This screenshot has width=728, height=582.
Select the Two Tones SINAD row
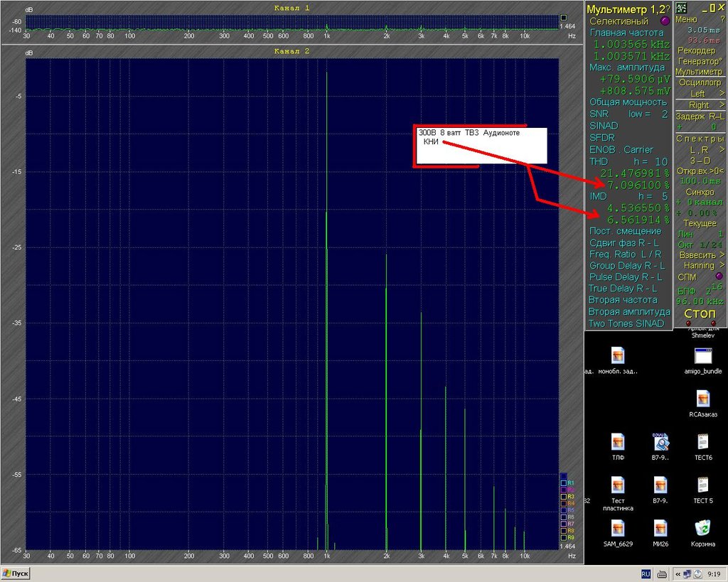[626, 323]
